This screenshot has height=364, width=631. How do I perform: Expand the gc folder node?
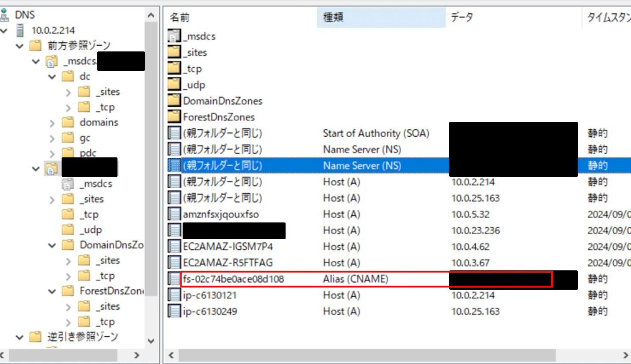[52, 138]
